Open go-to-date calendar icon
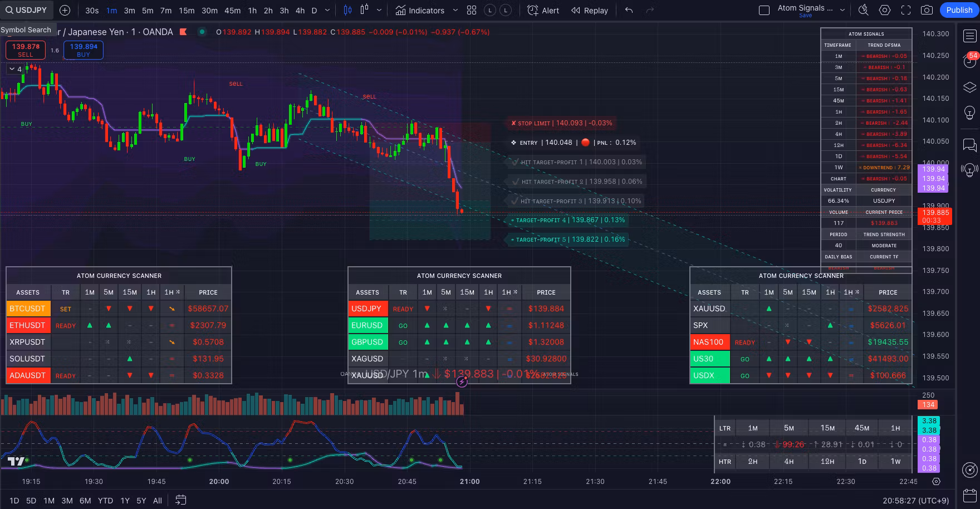Viewport: 980px width, 509px height. (180, 500)
